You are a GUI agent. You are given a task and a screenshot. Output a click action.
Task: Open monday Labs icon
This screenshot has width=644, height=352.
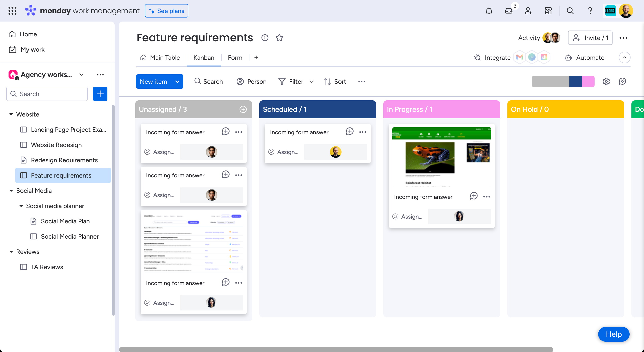[x=610, y=11]
